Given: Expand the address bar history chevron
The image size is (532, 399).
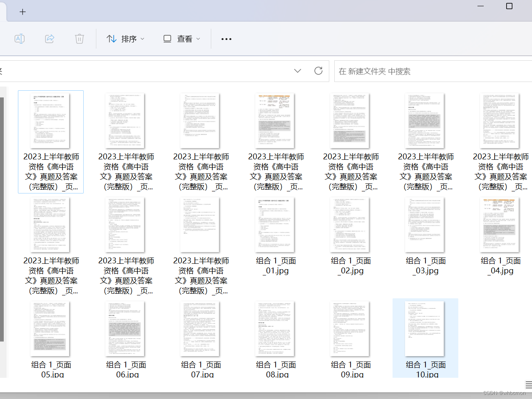Looking at the screenshot, I should point(297,71).
